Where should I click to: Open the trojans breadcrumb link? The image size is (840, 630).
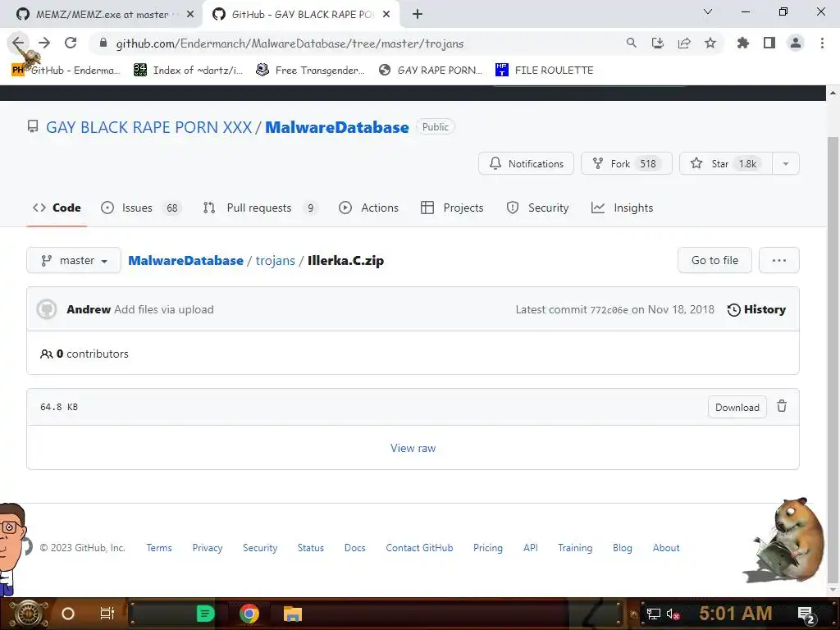[276, 260]
